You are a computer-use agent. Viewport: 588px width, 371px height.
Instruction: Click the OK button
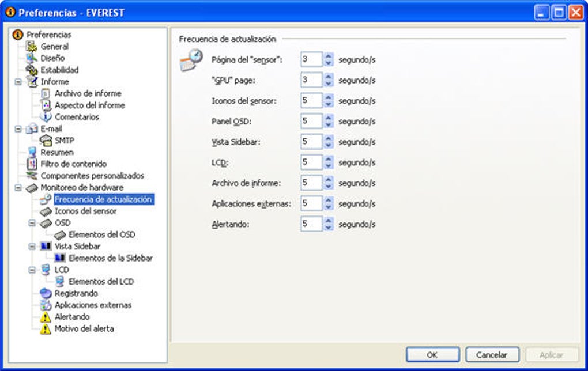tap(432, 354)
